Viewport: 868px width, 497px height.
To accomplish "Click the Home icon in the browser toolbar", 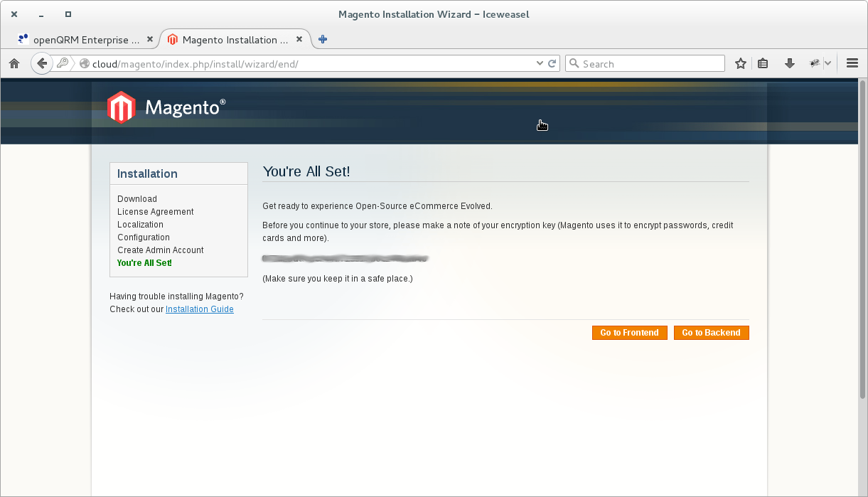I will [x=14, y=63].
